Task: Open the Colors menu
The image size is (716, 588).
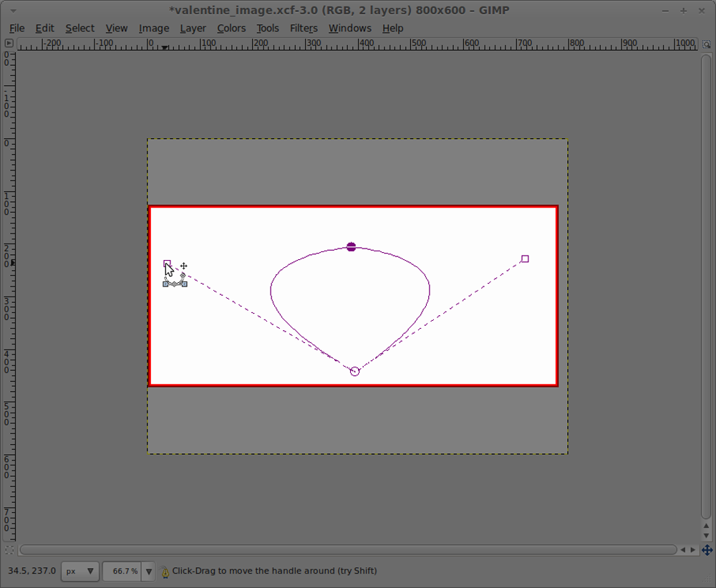Action: click(x=231, y=28)
